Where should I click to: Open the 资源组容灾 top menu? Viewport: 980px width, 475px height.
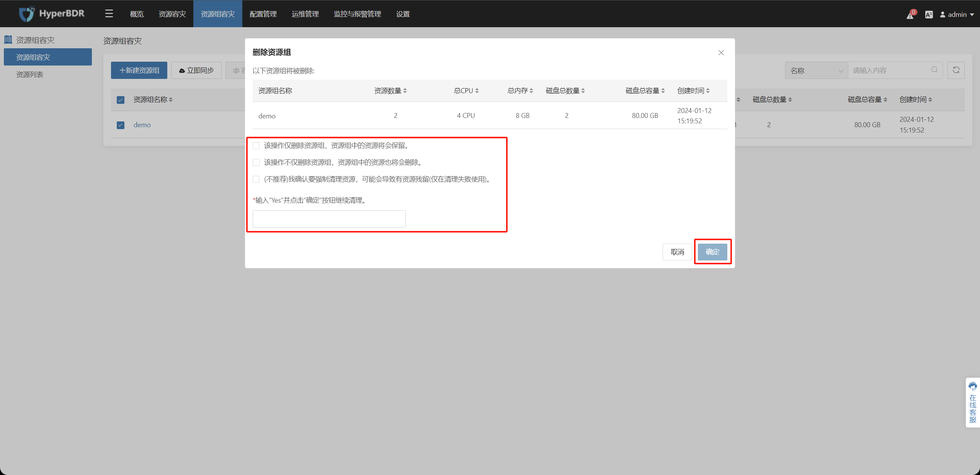pos(218,14)
